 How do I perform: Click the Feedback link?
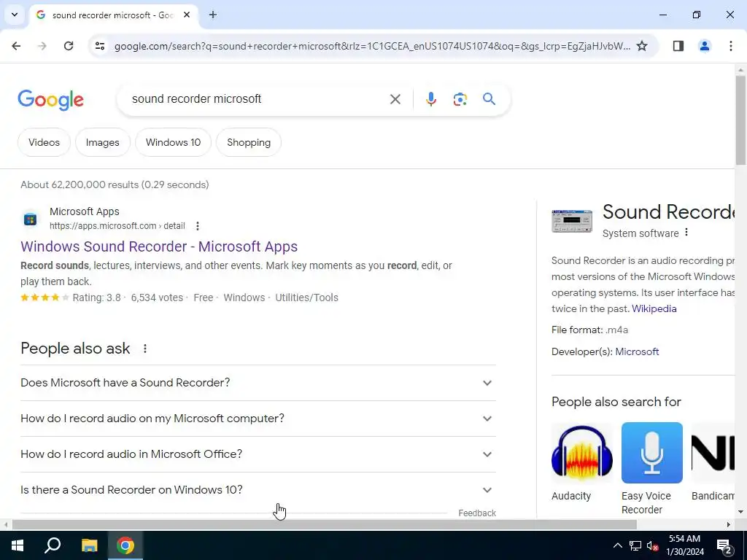[477, 513]
